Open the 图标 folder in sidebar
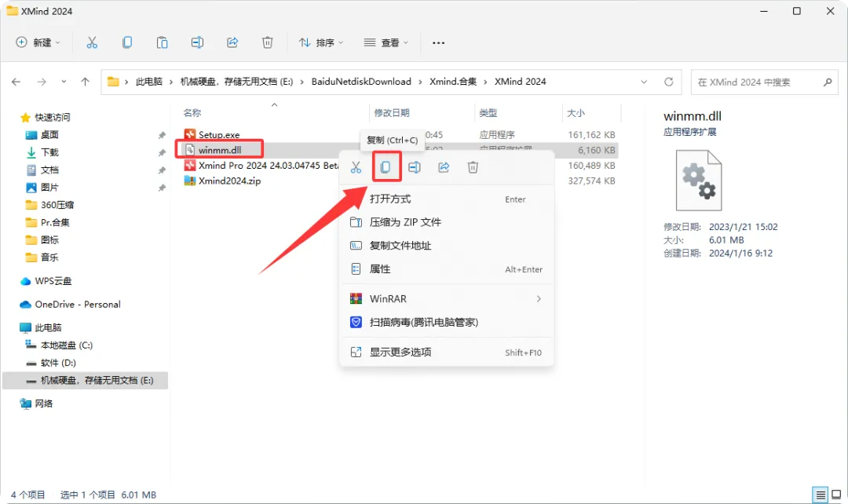Viewport: 848px width, 504px height. [x=49, y=239]
